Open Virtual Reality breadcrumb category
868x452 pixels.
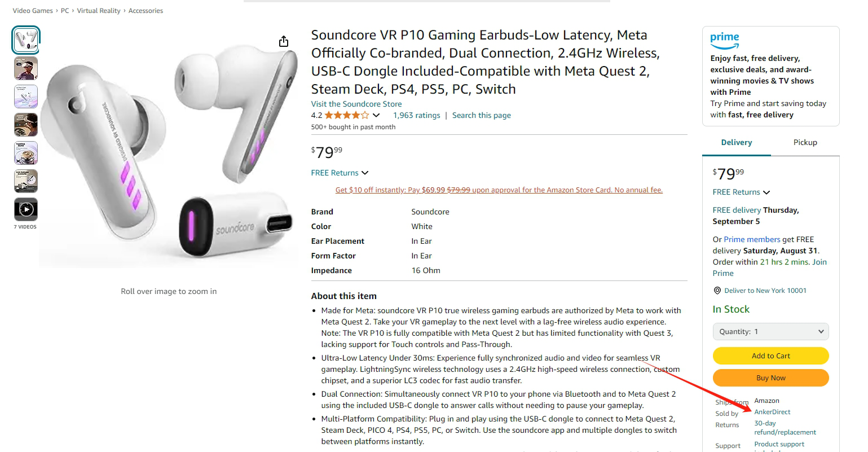click(x=99, y=11)
